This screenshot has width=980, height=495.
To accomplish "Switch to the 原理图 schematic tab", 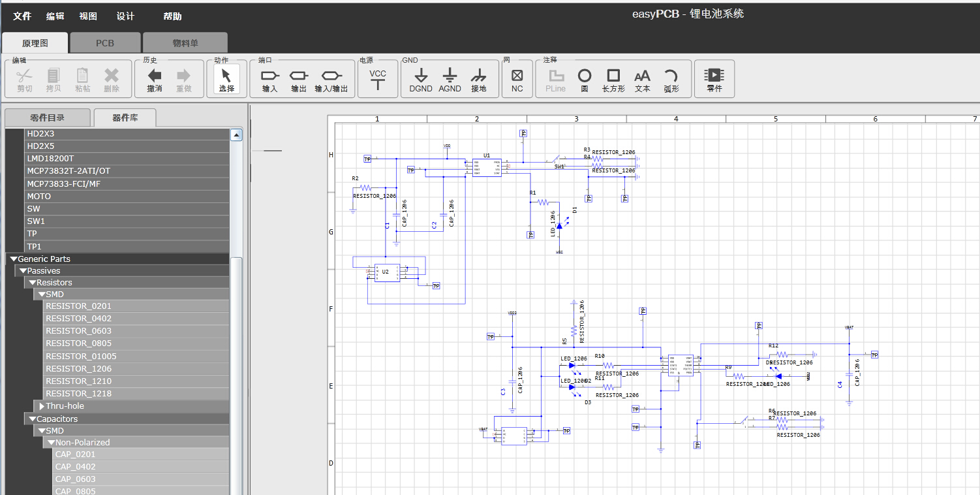I will pos(35,43).
